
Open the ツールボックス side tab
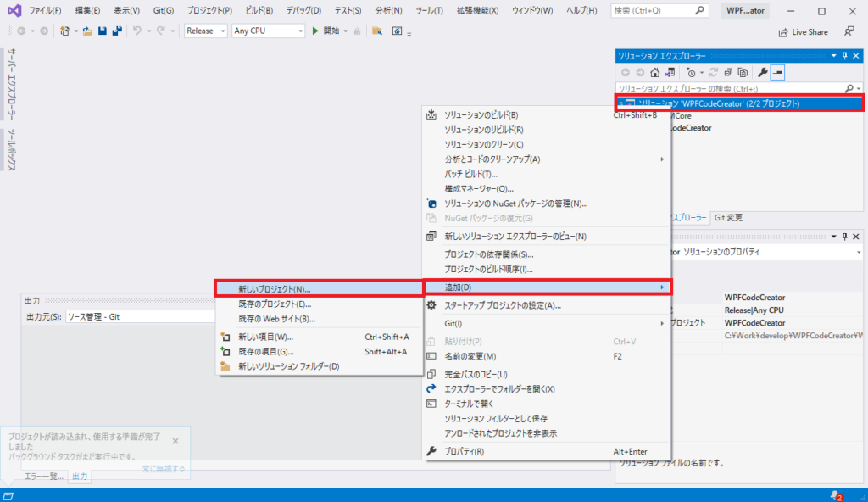coord(11,149)
